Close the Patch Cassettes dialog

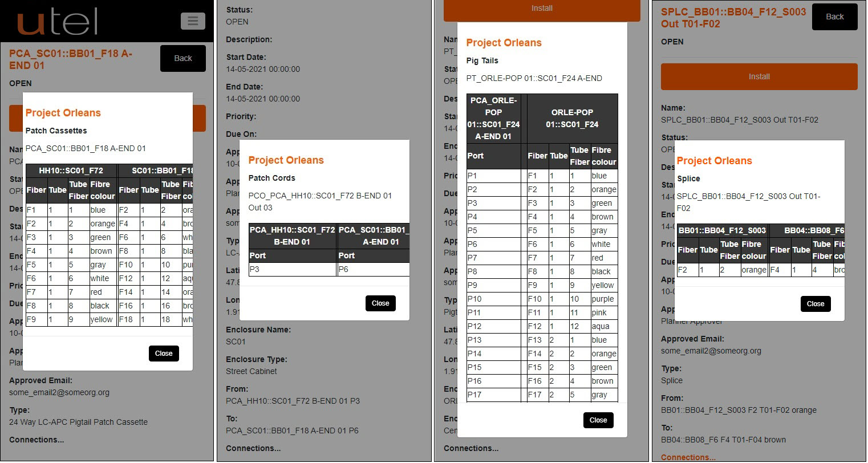pyautogui.click(x=164, y=354)
